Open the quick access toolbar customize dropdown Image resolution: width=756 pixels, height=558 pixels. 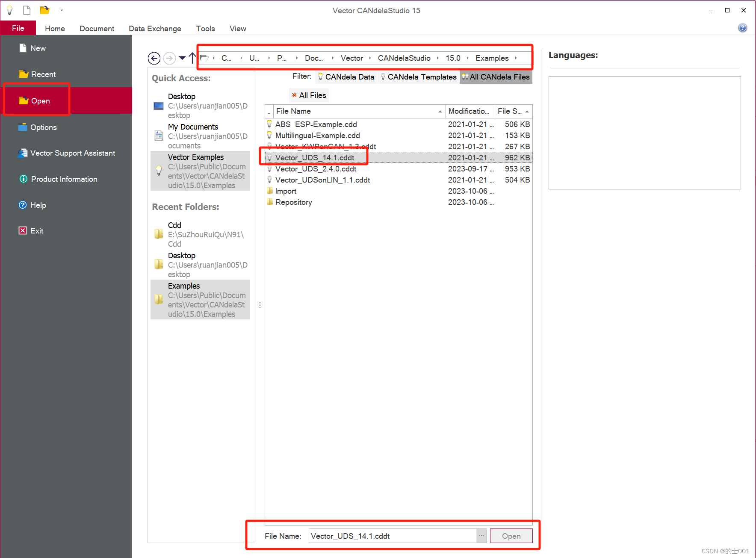point(62,10)
